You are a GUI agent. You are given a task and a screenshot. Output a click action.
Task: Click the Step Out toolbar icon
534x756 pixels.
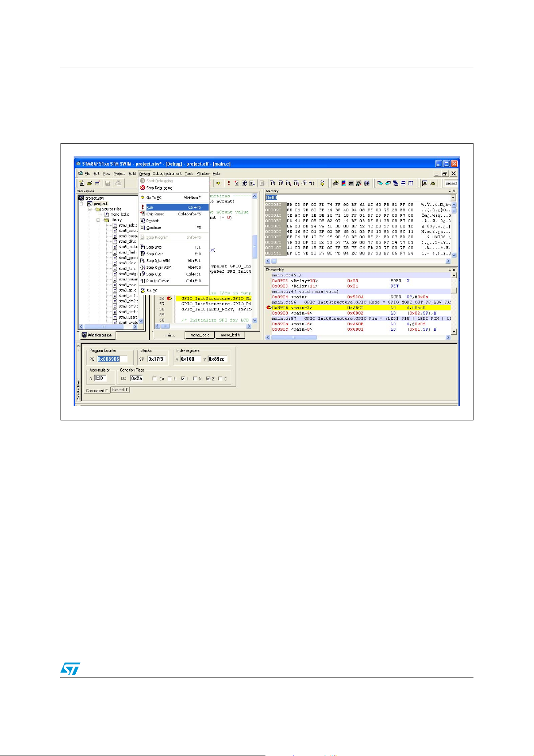click(x=304, y=183)
